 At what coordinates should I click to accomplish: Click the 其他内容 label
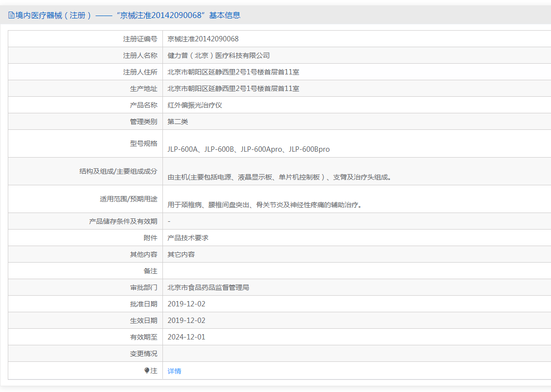144,254
